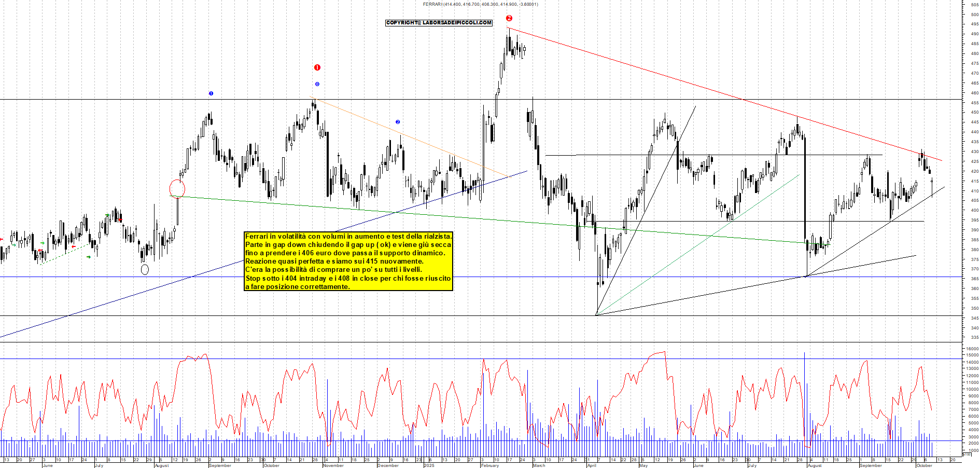
Task: Select the December label on the time axis
Action: click(388, 465)
